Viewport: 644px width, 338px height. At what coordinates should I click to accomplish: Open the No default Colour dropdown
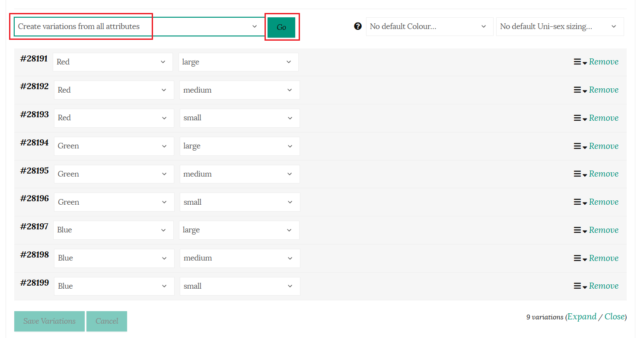430,26
